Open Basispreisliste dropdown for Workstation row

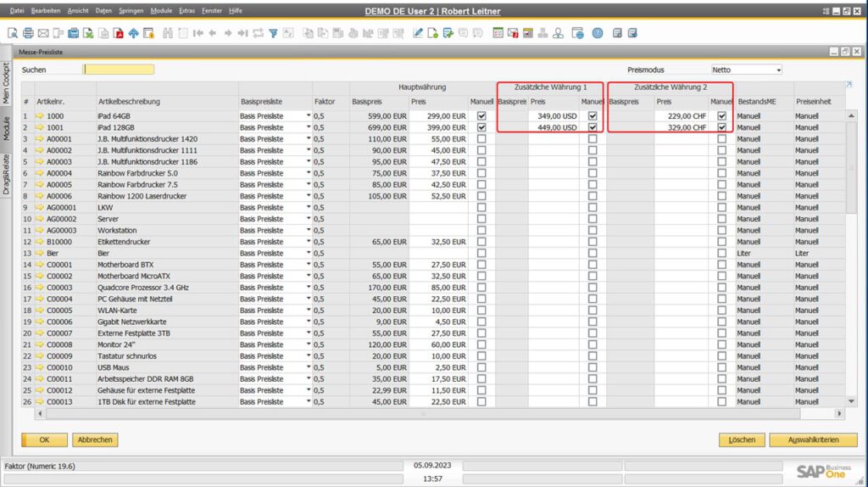tap(309, 230)
